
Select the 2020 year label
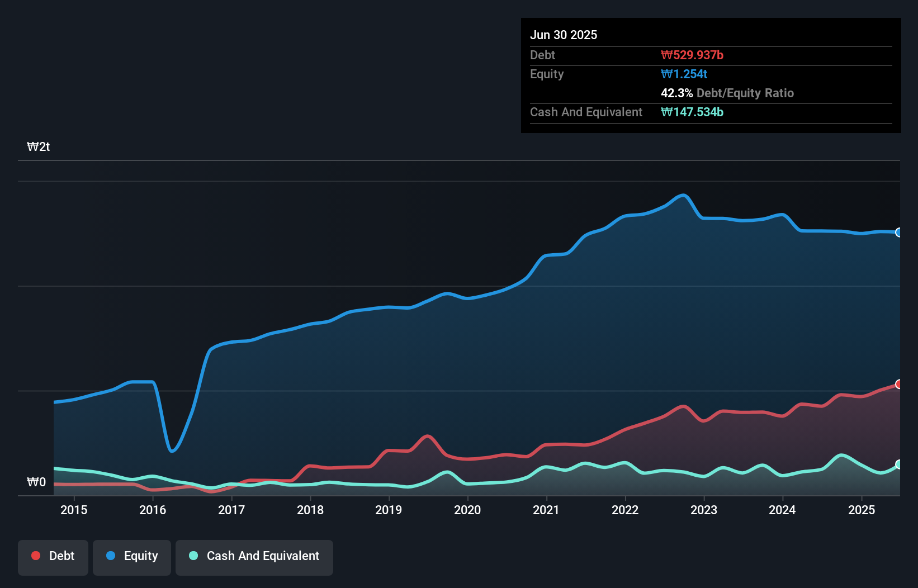468,510
